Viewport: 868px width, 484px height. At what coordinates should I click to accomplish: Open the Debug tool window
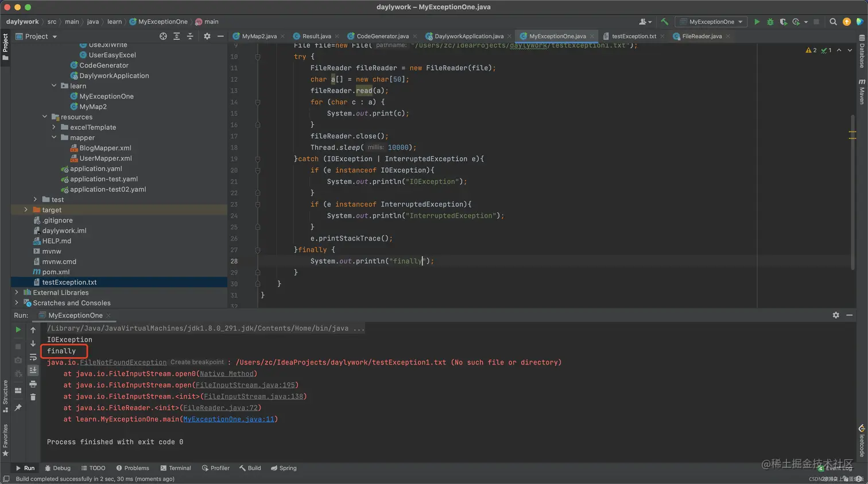(57, 468)
